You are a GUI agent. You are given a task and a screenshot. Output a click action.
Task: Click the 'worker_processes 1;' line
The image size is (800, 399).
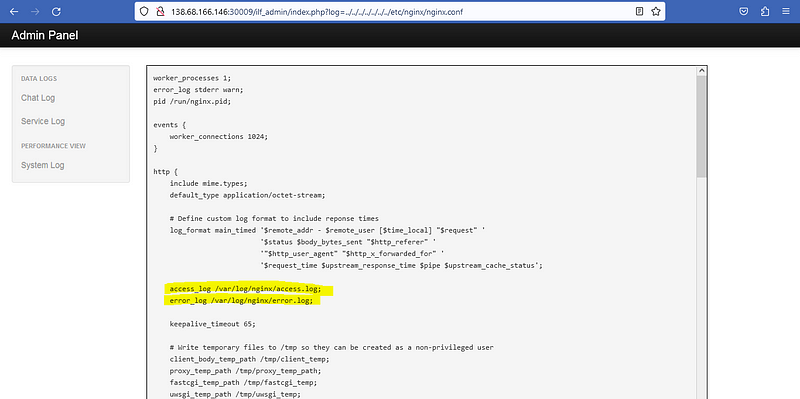[192, 78]
